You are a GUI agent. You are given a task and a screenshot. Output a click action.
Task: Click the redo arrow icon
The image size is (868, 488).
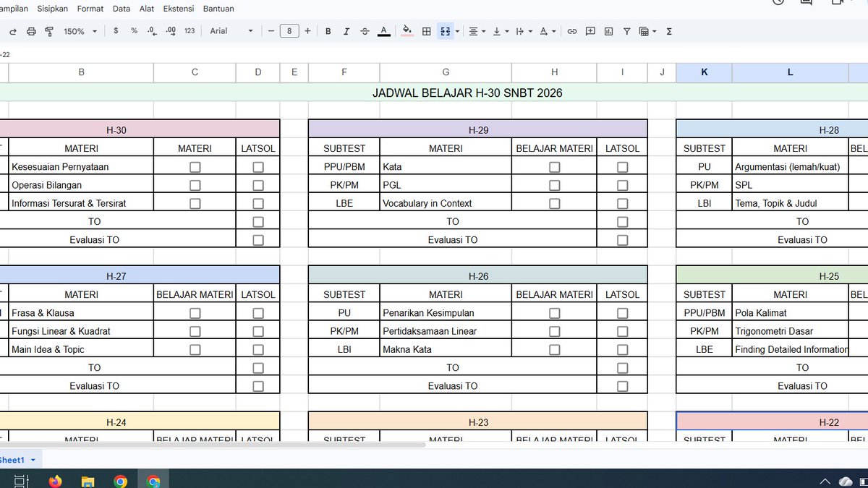(12, 31)
